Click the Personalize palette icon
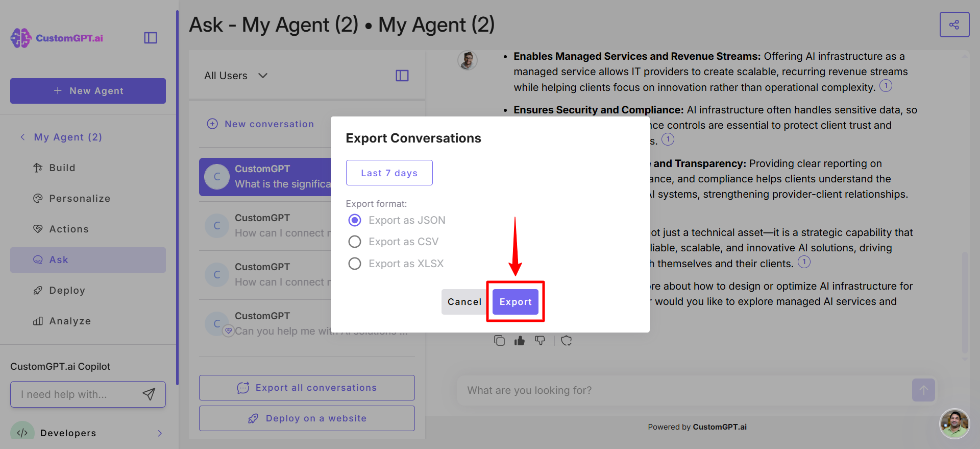Screen dimensions: 980x449 [x=38, y=198]
